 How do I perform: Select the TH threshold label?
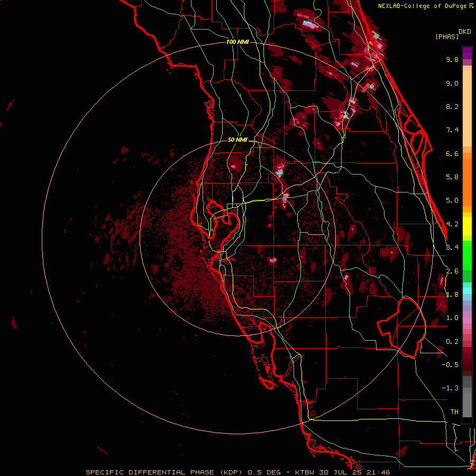(x=454, y=412)
